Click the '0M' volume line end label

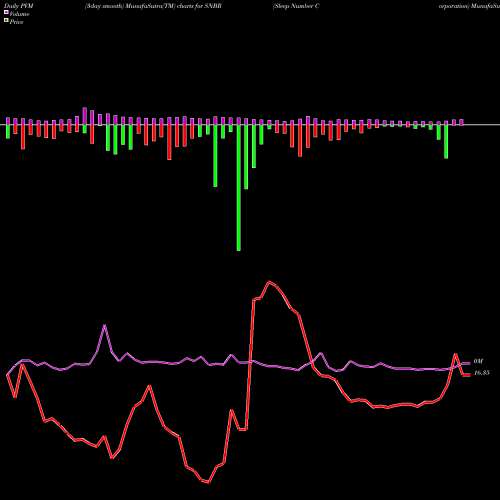coord(478,362)
